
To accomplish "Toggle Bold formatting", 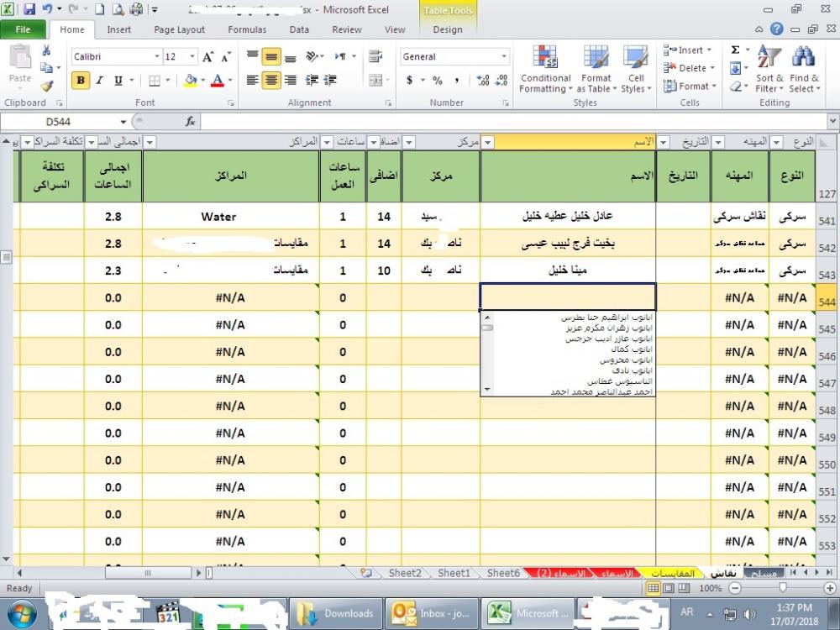I will 81,81.
